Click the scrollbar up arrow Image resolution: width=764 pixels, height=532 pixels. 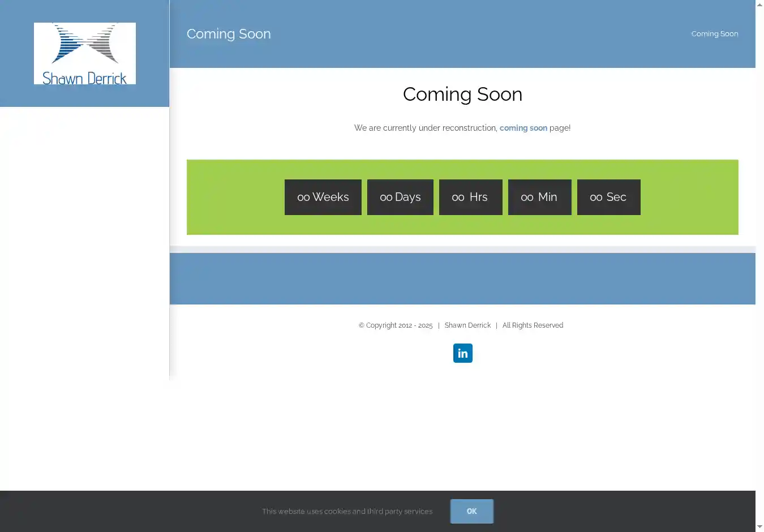pos(759,5)
